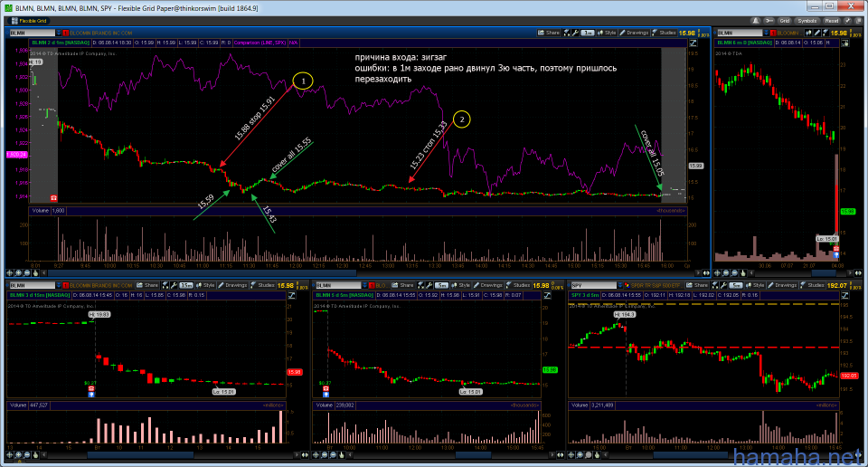868x467 pixels.
Task: Click the zoom in icon below main chart
Action: point(18,273)
